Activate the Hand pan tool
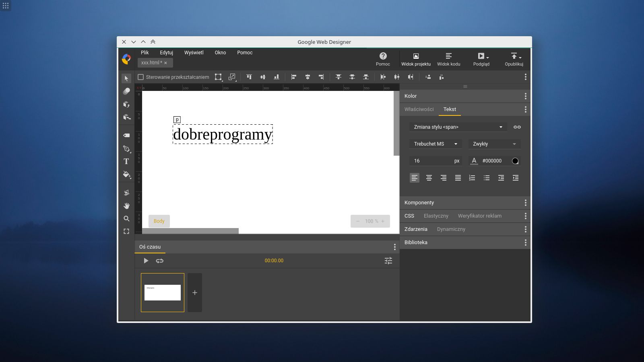 126,206
